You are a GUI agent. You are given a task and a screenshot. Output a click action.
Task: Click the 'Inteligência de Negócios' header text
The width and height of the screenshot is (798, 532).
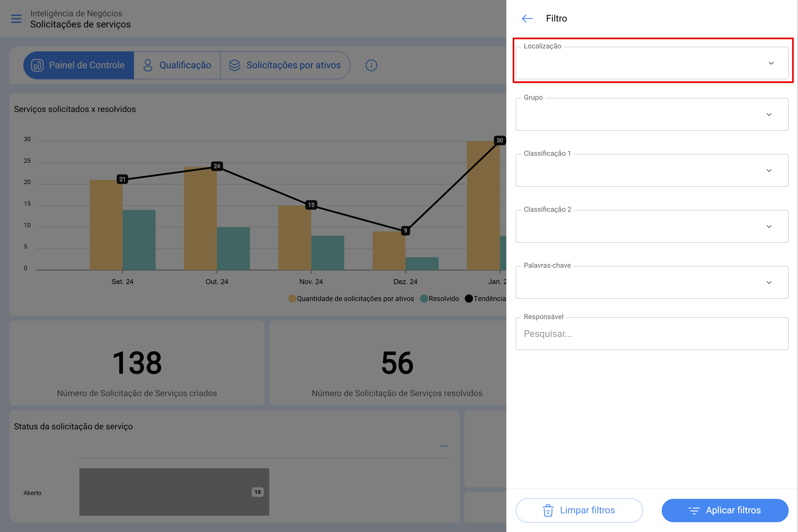click(76, 13)
